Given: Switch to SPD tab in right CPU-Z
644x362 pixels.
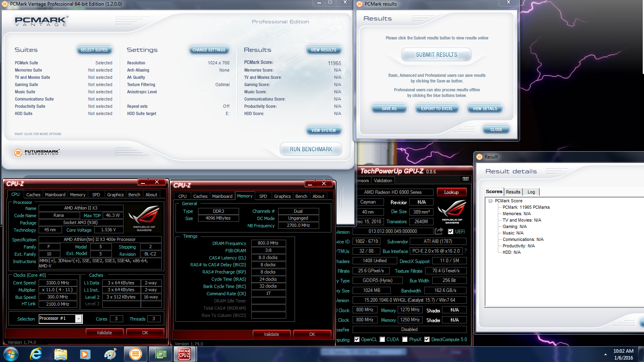Looking at the screenshot, I should (263, 196).
